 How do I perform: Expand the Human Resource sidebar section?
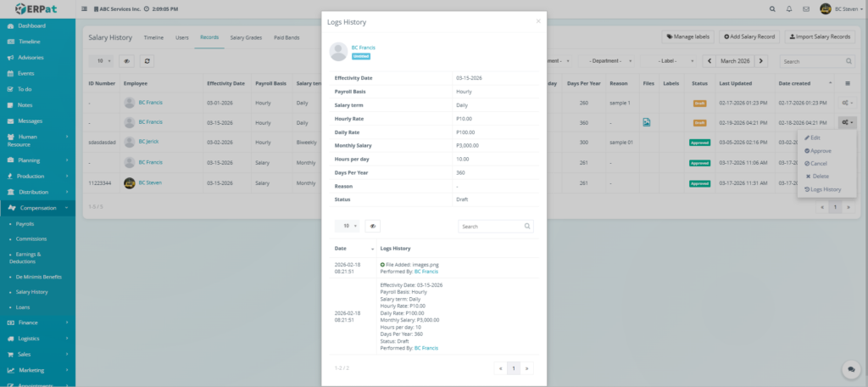click(38, 140)
